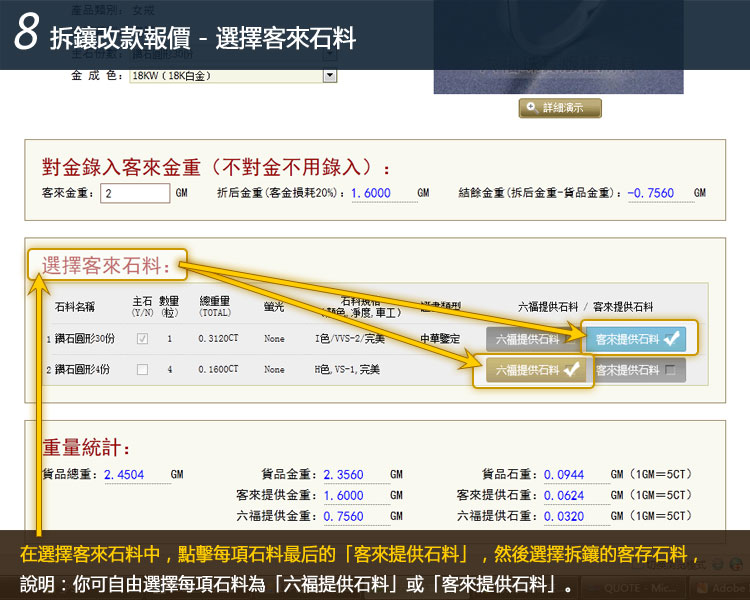Viewport: 750px width, 600px height.
Task: Select 客來提供石重 value 0.0624
Action: tap(564, 496)
